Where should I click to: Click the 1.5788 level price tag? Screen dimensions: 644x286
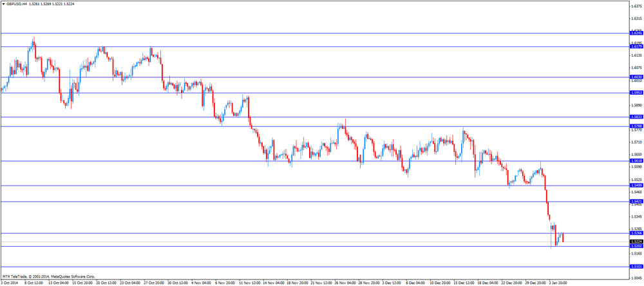point(636,126)
